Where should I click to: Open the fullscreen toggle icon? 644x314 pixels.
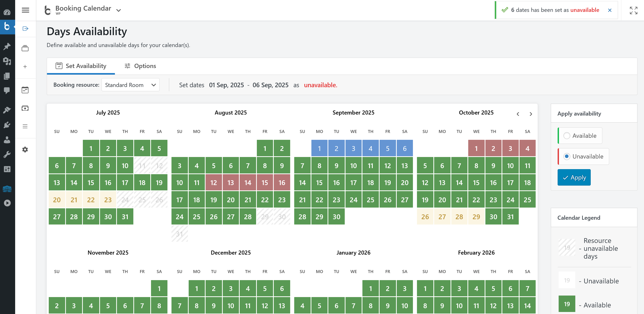pos(633,10)
